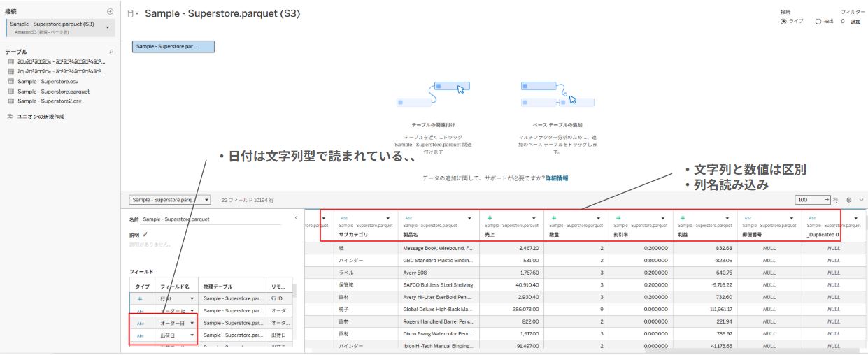The image size is (868, 355).
Task: Click number type icon of 利益 column
Action: point(682,218)
